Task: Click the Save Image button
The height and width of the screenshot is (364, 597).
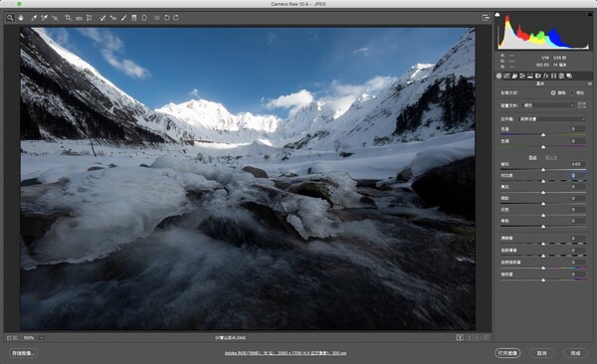Action: tap(23, 353)
